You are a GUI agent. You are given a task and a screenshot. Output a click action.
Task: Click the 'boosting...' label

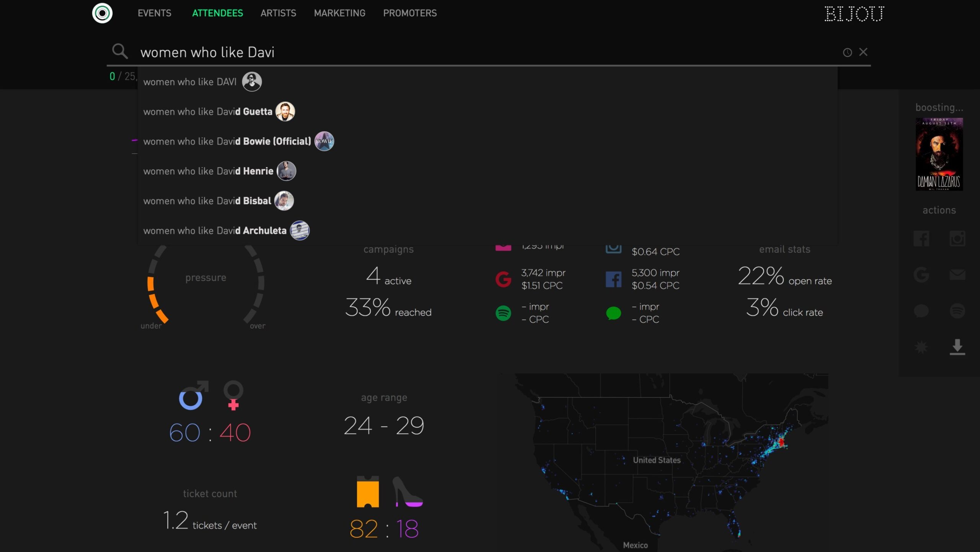pyautogui.click(x=939, y=107)
